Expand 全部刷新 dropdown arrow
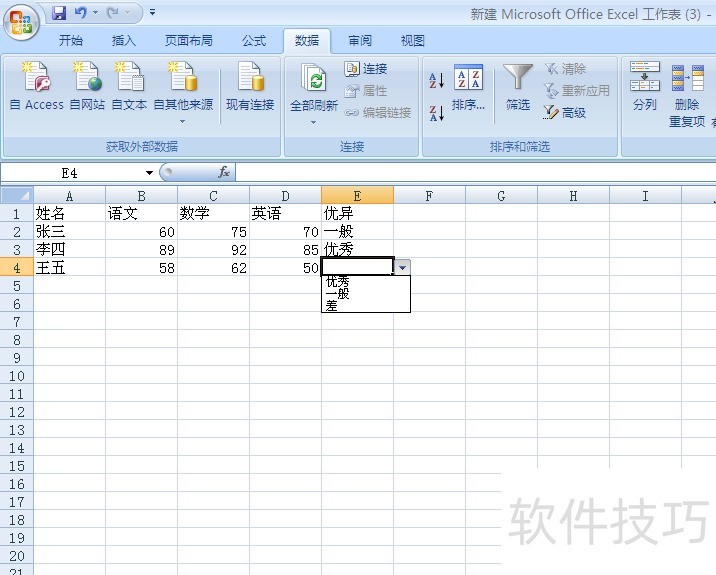The width and height of the screenshot is (716, 575). coord(313,122)
